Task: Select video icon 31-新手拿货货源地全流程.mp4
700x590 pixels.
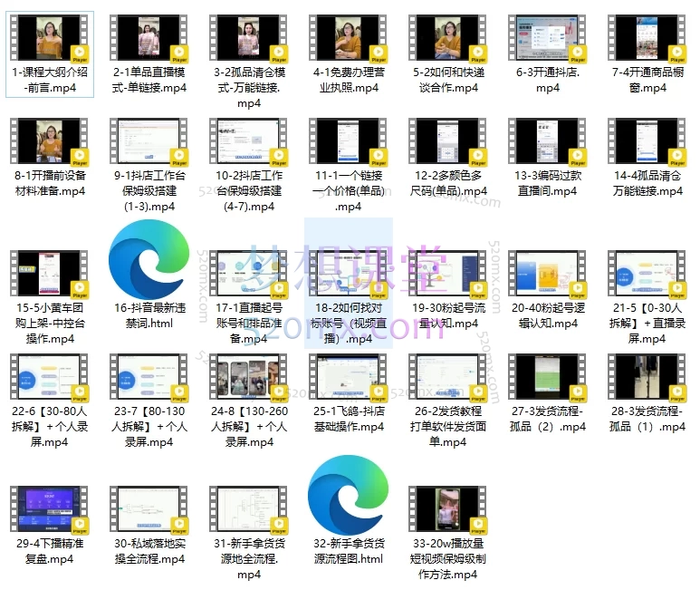Action: [248, 509]
